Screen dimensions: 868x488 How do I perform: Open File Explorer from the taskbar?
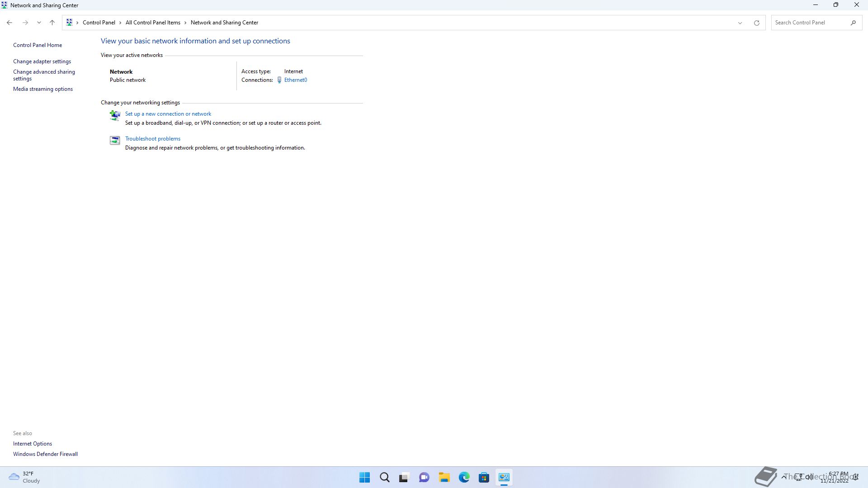(444, 477)
